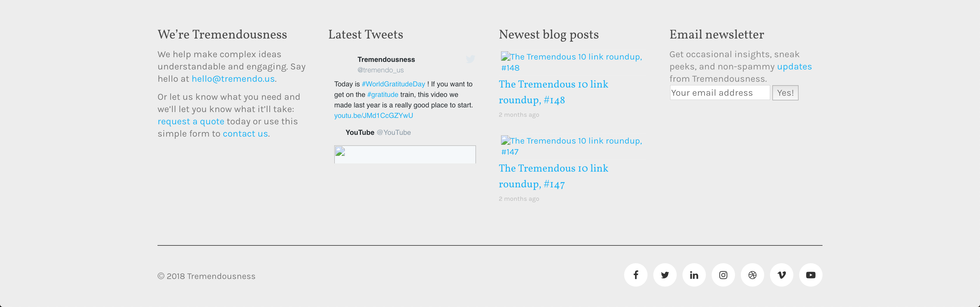Image resolution: width=980 pixels, height=307 pixels.
Task: Follow the contact us link
Action: (x=245, y=134)
